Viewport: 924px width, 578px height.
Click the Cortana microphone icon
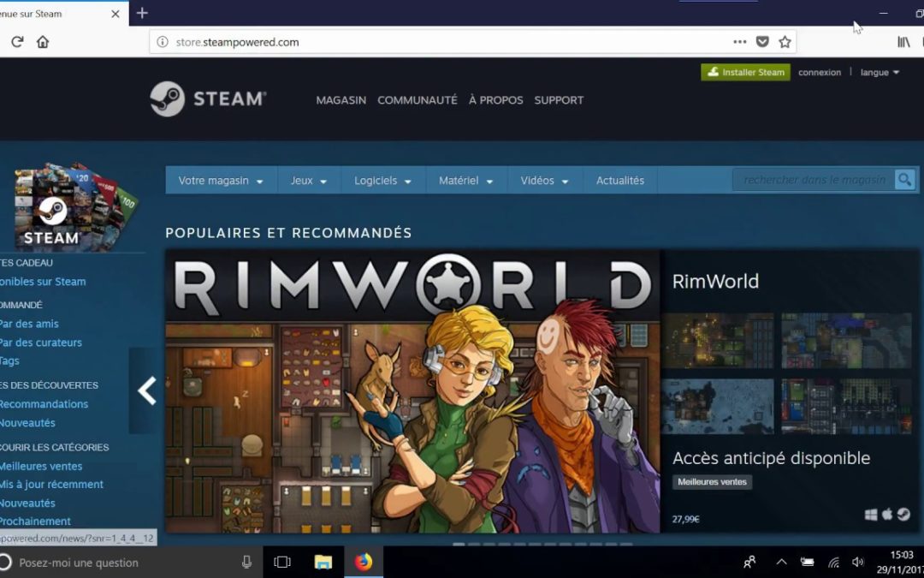click(x=246, y=563)
